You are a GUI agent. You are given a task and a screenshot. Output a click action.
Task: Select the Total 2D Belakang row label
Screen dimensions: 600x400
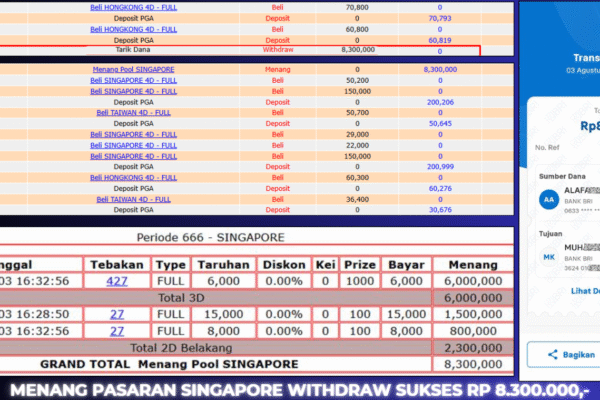181,348
